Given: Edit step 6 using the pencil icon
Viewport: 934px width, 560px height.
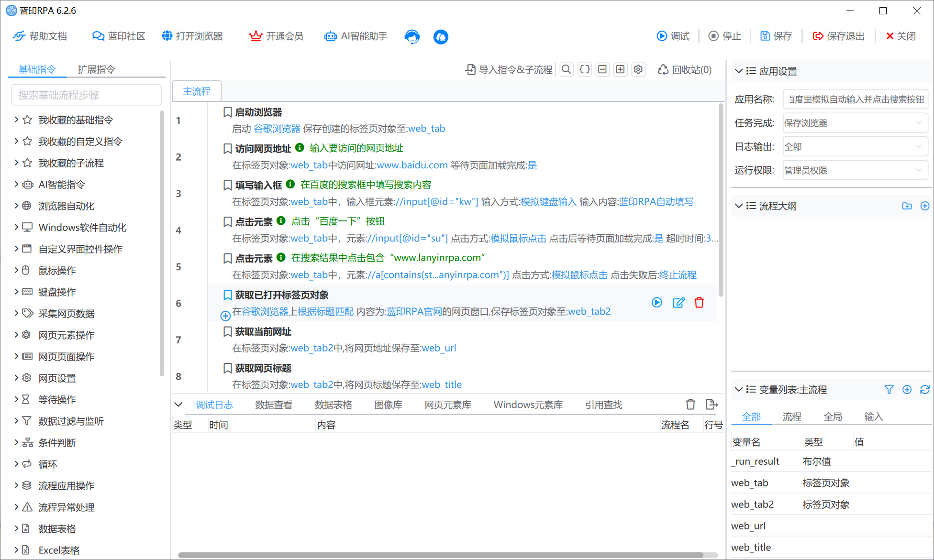Looking at the screenshot, I should tap(678, 302).
